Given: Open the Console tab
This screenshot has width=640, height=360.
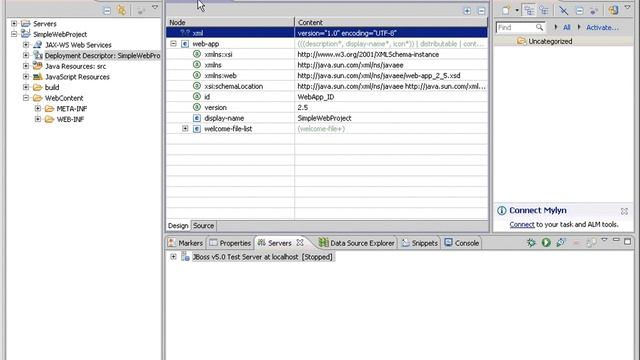Looking at the screenshot, I should pos(462,243).
